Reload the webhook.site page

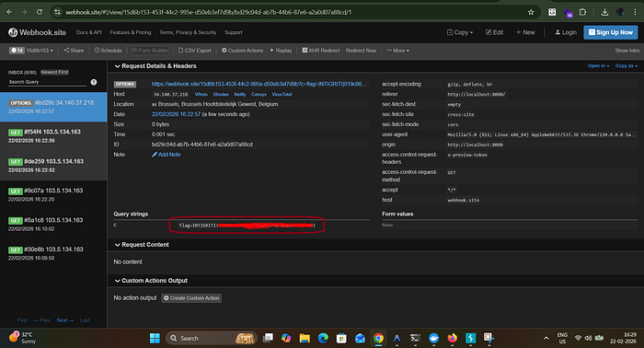click(40, 12)
